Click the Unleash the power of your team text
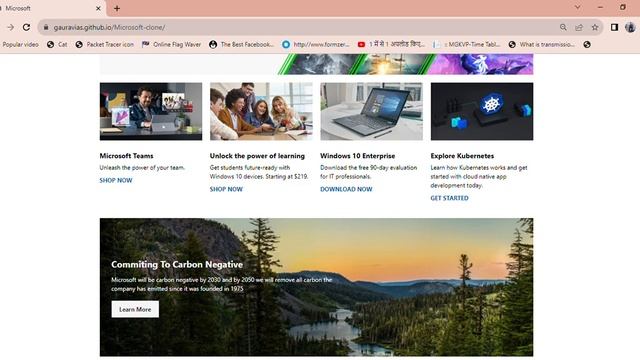 click(142, 168)
